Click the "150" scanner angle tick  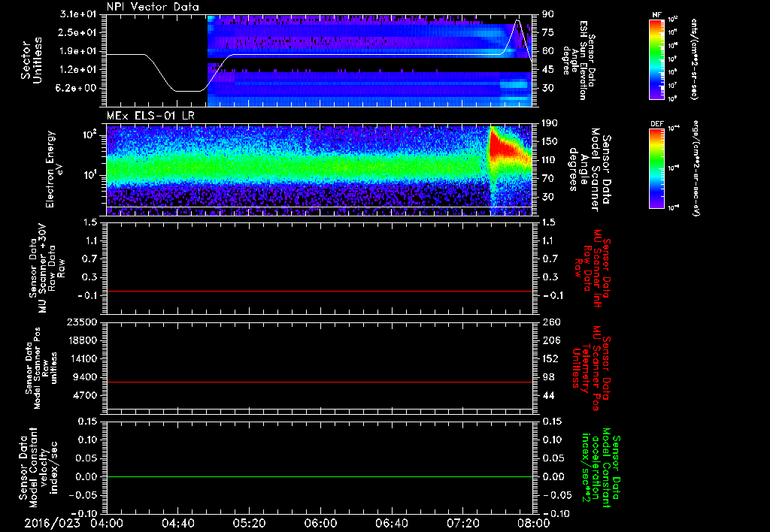[550, 142]
